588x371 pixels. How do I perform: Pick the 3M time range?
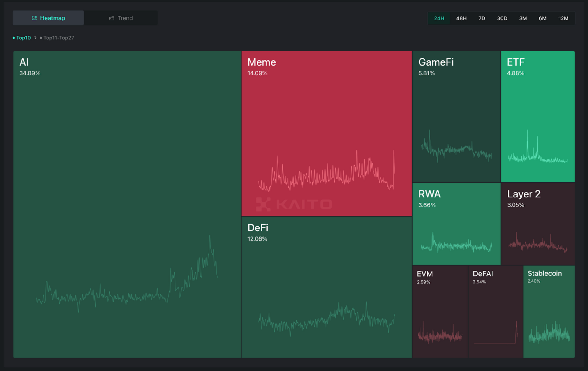tap(523, 18)
